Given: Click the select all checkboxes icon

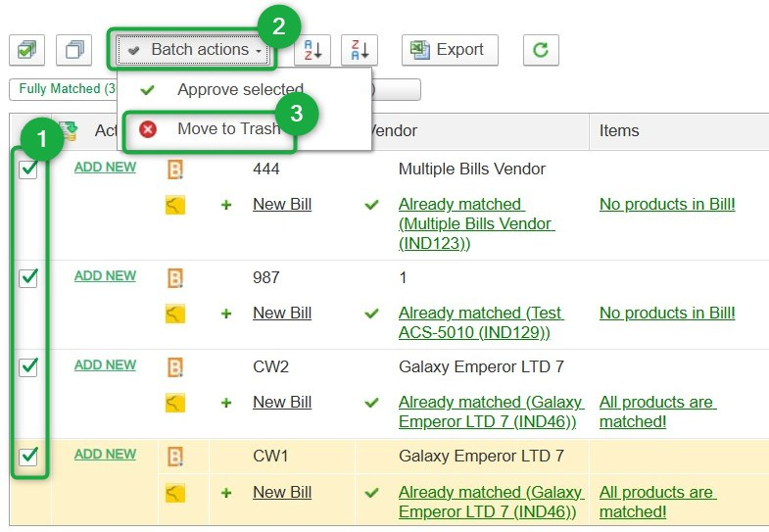Looking at the screenshot, I should pyautogui.click(x=26, y=50).
